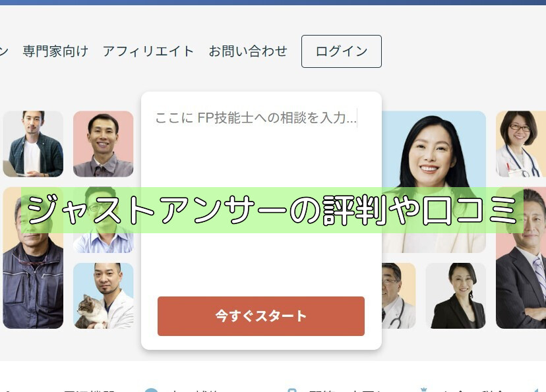Click the padlock icon at page bottom
This screenshot has height=392, width=546.
(292, 390)
